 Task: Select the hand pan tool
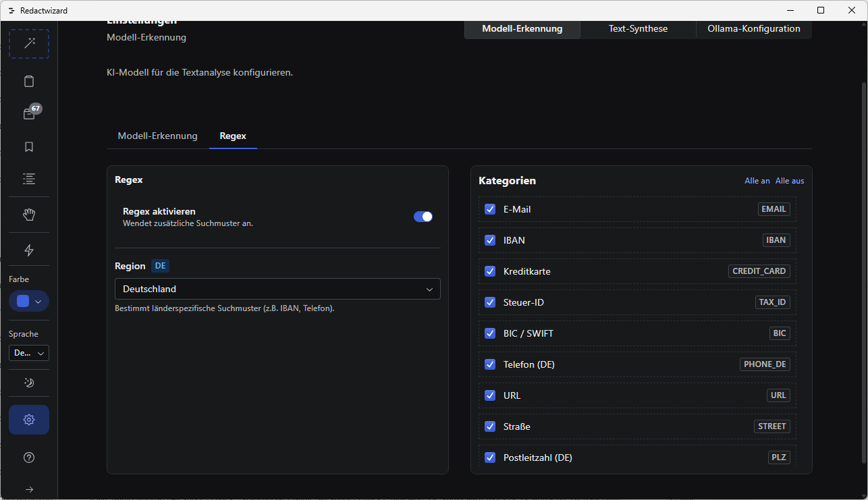pyautogui.click(x=29, y=215)
